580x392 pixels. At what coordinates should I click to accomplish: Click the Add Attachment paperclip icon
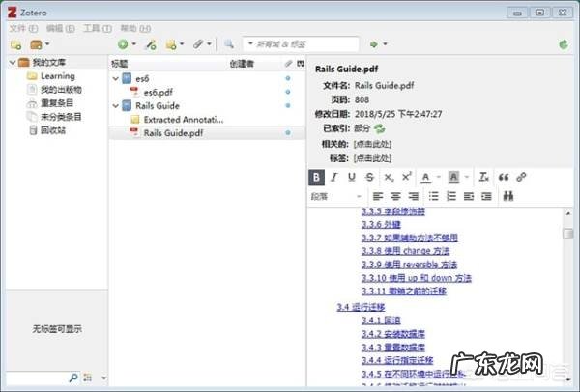coord(198,44)
